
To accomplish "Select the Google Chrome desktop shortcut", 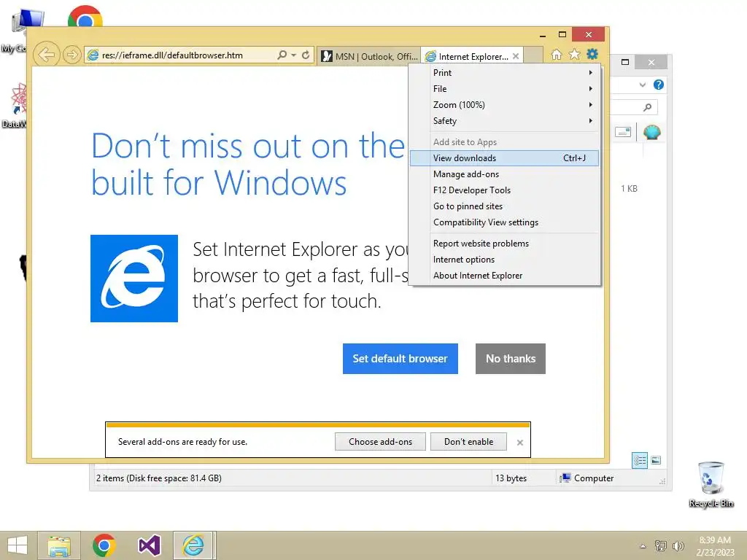I will [x=85, y=16].
